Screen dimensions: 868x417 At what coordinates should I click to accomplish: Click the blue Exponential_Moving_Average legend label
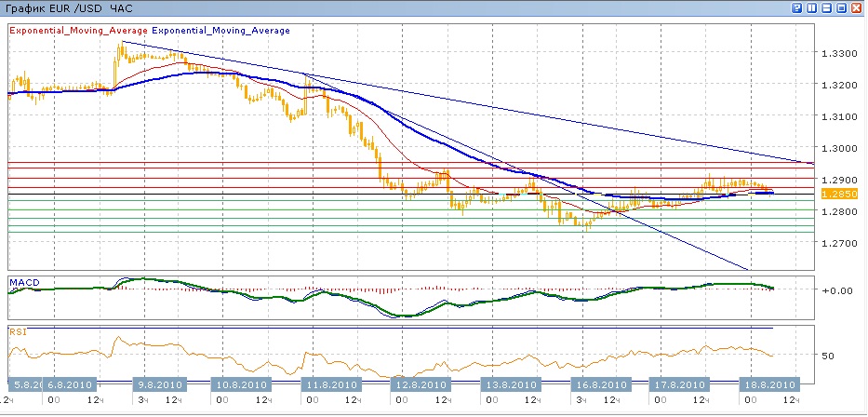pos(220,31)
